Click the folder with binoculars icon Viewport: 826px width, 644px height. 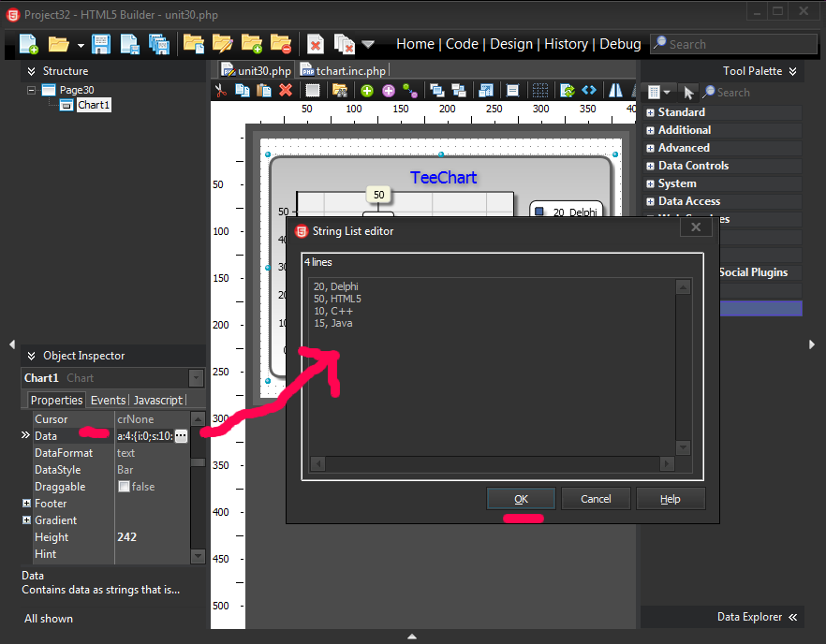[340, 91]
